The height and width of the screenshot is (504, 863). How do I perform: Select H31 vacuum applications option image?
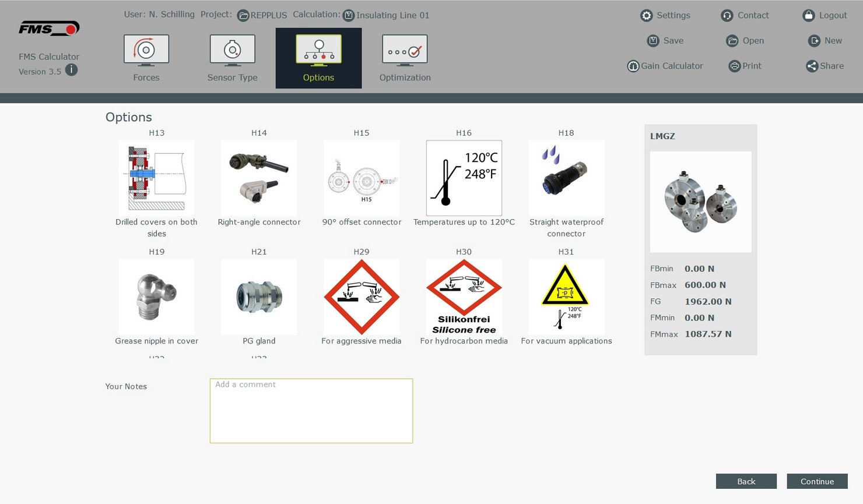(566, 297)
